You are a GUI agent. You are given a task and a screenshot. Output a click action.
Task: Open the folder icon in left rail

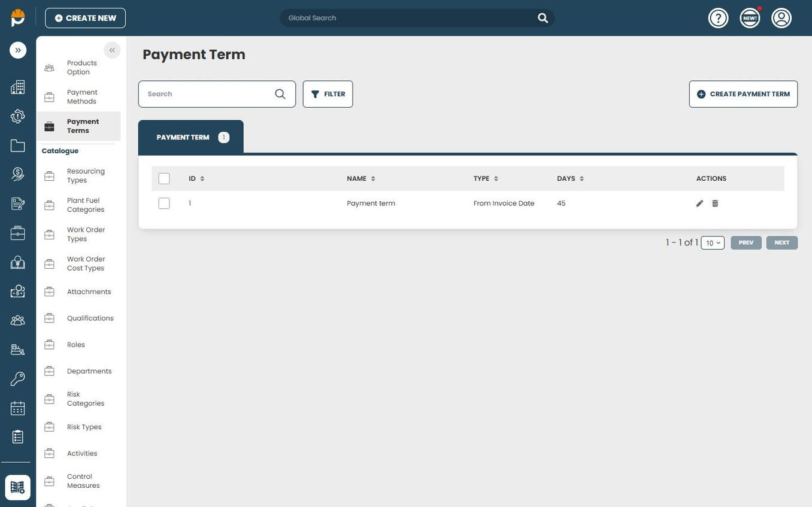click(18, 145)
